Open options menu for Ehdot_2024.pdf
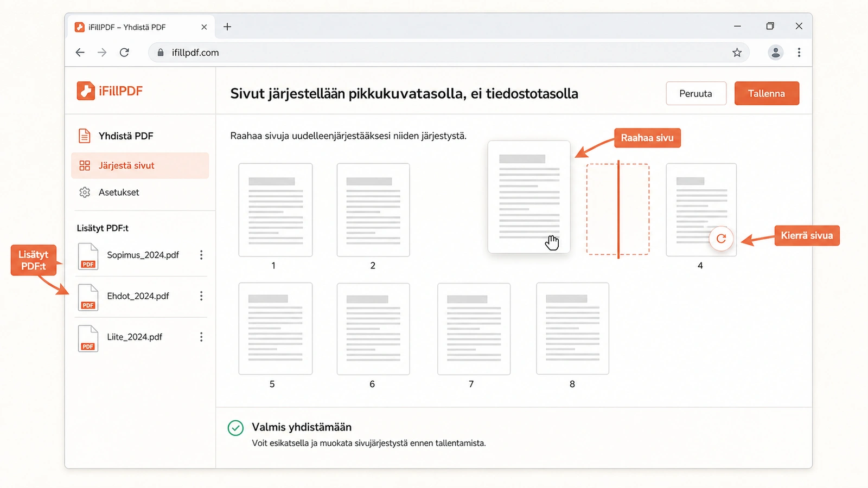Screen dimensions: 868x488 [201, 296]
